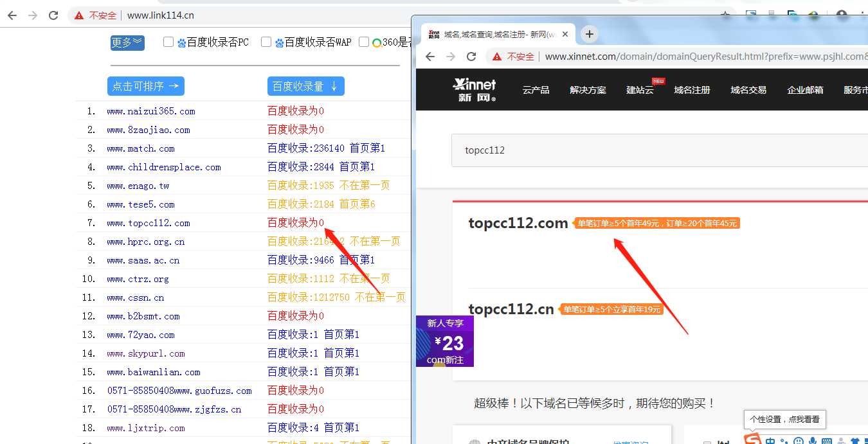Open www.b2bsmt.com link

click(x=143, y=316)
